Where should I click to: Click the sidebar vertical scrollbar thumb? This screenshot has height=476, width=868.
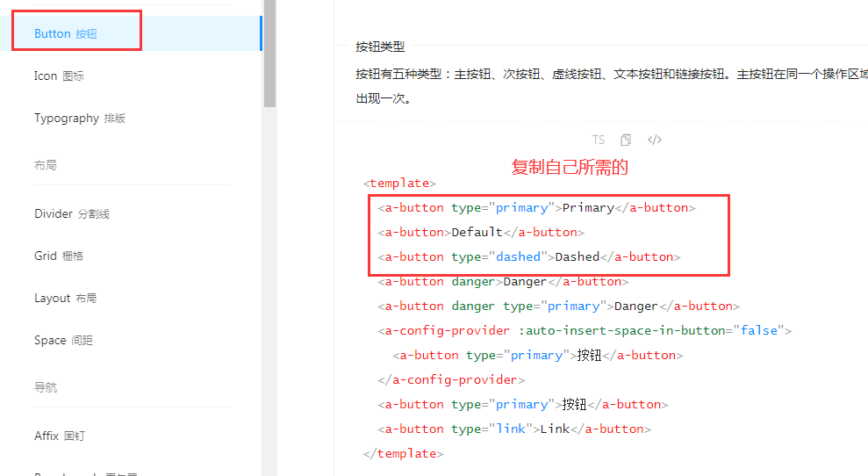[269, 54]
